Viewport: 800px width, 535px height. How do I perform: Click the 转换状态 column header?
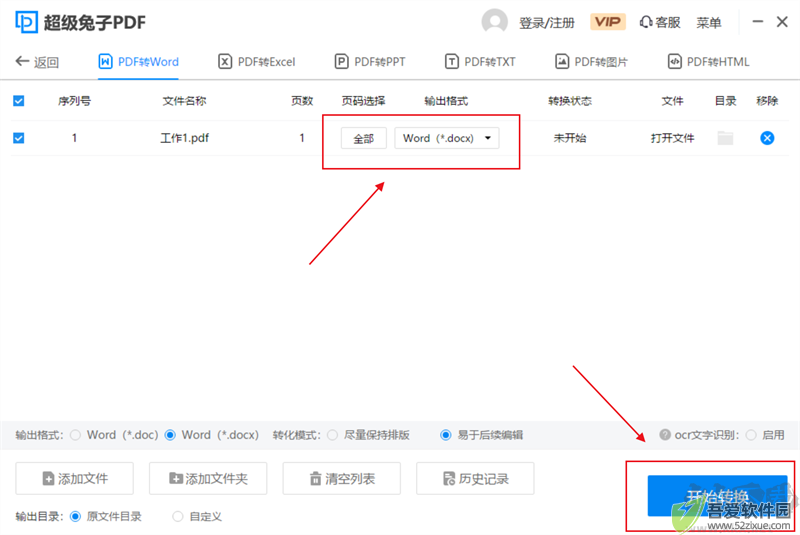point(570,101)
